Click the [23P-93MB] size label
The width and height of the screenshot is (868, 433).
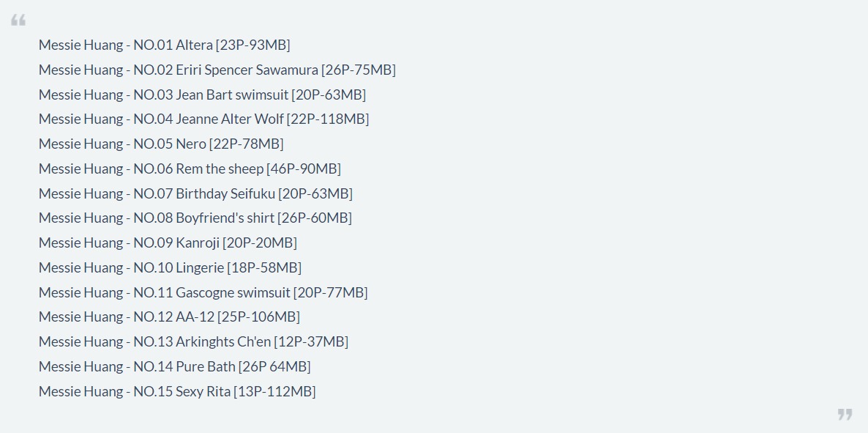coord(253,45)
